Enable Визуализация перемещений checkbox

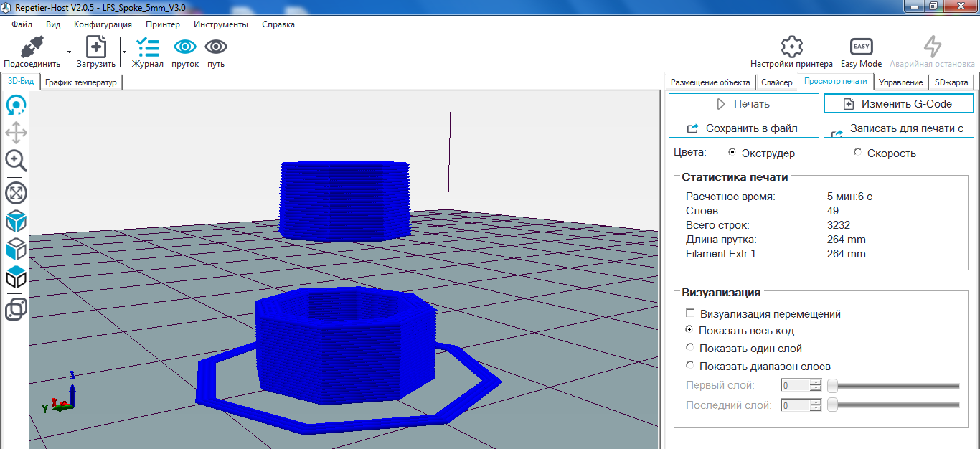[690, 313]
